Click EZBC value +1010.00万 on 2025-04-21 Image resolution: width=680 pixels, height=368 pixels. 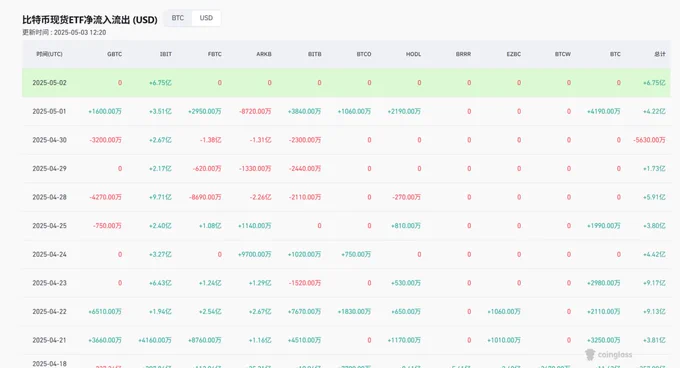(x=504, y=340)
